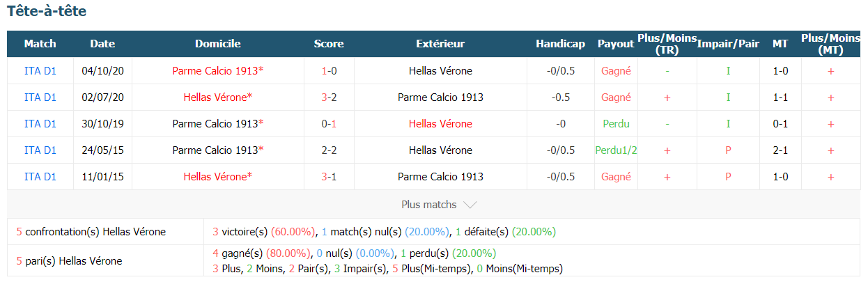868x282 pixels.
Task: Click the green Perdu payout result
Action: [616, 124]
